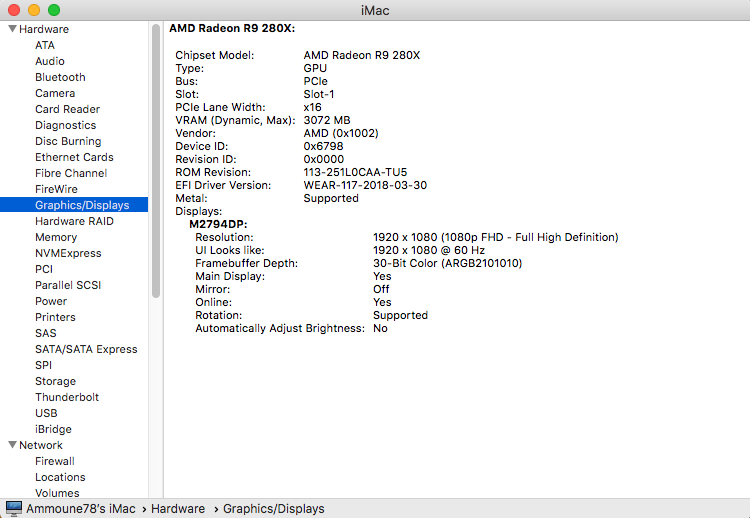Open the Fibre Channel entry
The height and width of the screenshot is (518, 750).
[71, 173]
